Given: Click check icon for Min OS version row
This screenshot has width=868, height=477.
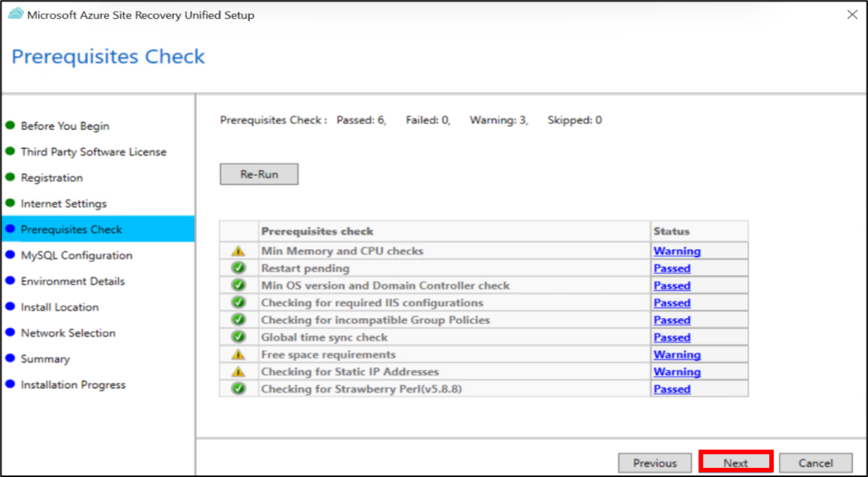Looking at the screenshot, I should pos(239,286).
